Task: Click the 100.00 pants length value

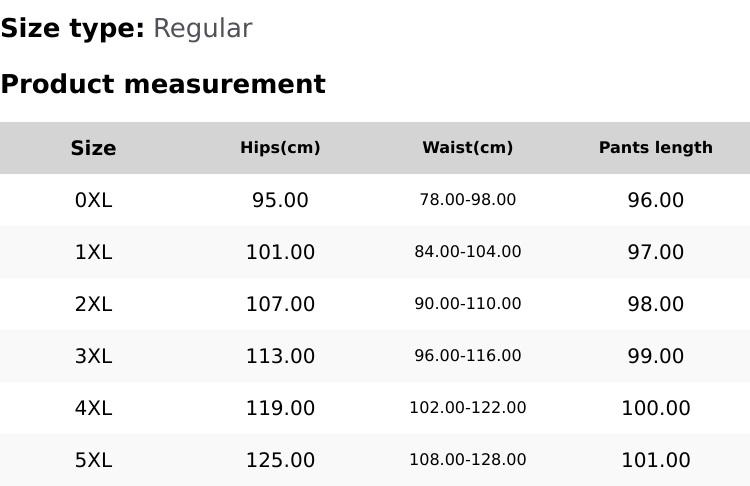Action: click(655, 408)
